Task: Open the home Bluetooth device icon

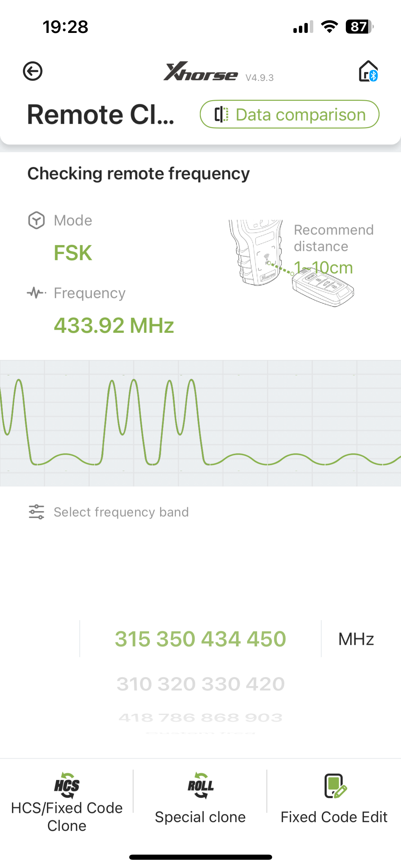Action: tap(368, 71)
